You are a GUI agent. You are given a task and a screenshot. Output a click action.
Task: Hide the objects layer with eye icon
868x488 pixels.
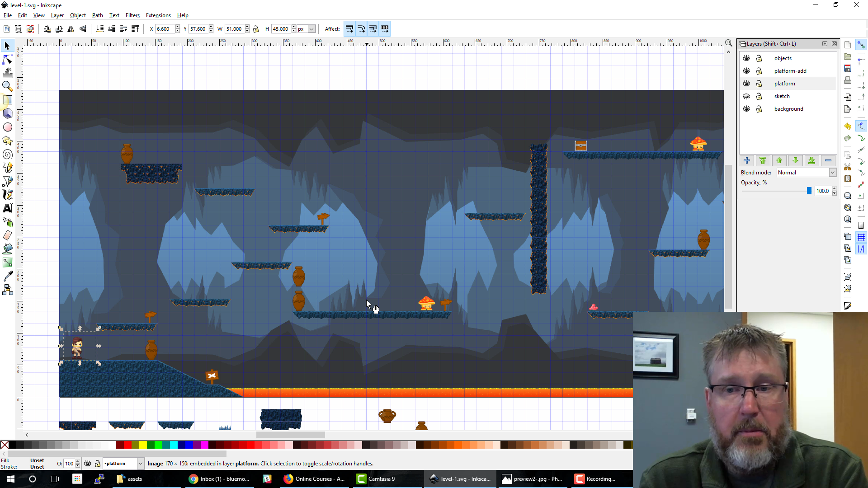pos(746,58)
